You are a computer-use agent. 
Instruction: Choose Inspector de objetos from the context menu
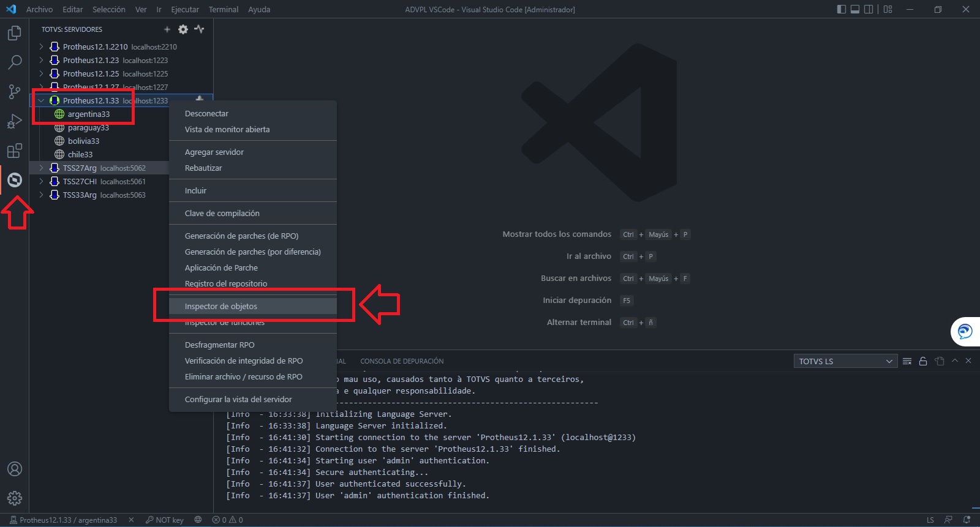[x=253, y=306]
